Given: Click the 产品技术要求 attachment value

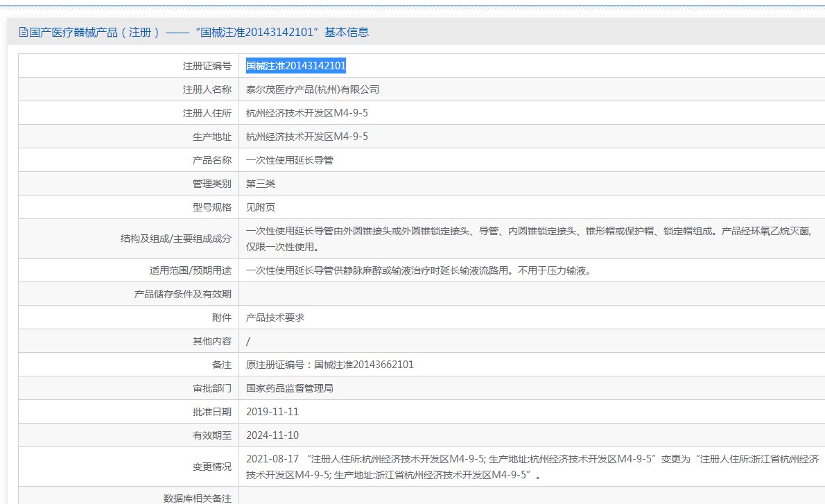Looking at the screenshot, I should point(275,318).
